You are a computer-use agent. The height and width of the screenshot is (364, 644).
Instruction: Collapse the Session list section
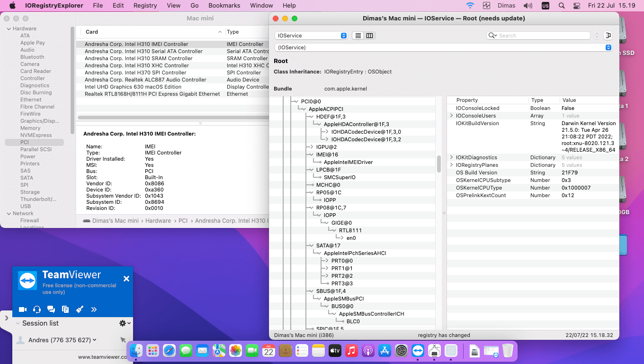18,323
